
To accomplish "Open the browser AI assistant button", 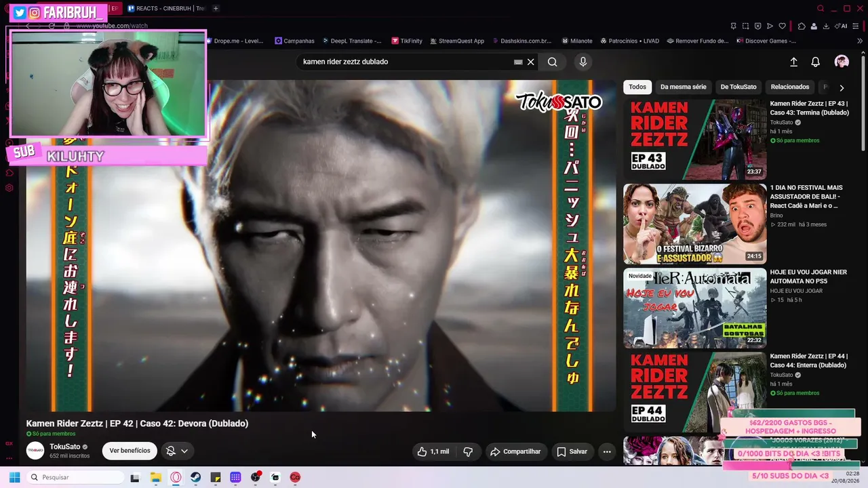I will click(842, 26).
